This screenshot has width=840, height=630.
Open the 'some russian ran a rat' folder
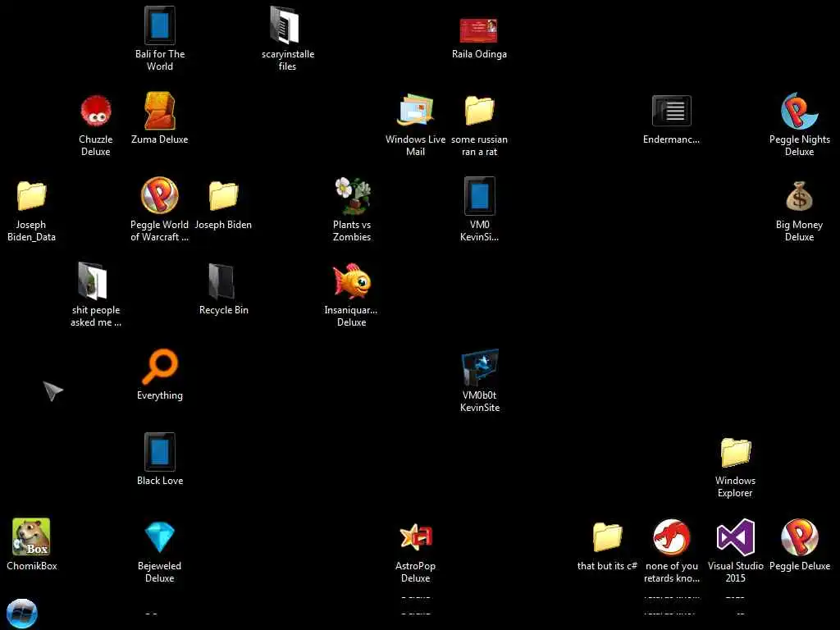tap(479, 110)
